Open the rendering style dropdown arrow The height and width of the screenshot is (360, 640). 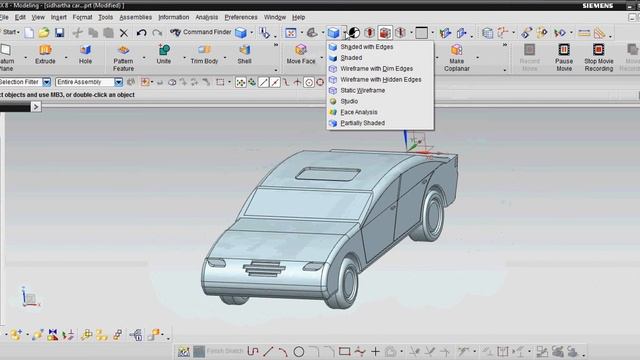(x=345, y=33)
